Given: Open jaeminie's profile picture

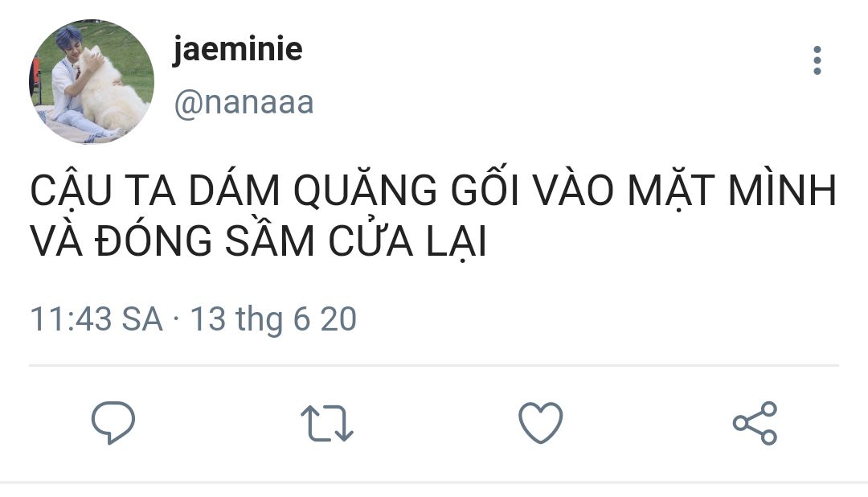Looking at the screenshot, I should tap(92, 81).
